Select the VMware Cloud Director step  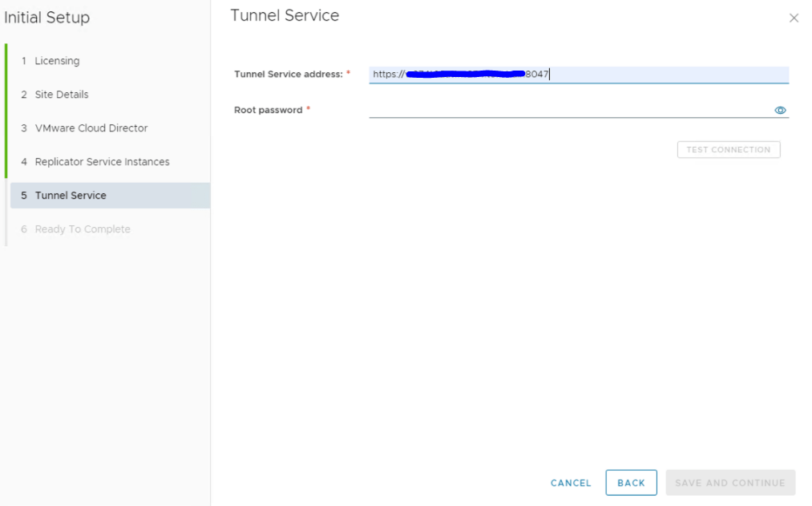(x=91, y=128)
